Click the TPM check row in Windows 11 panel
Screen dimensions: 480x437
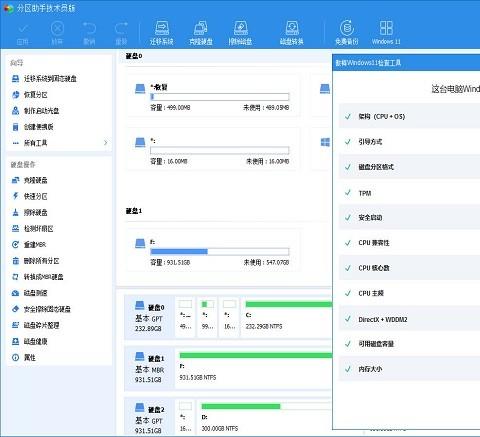coord(409,193)
